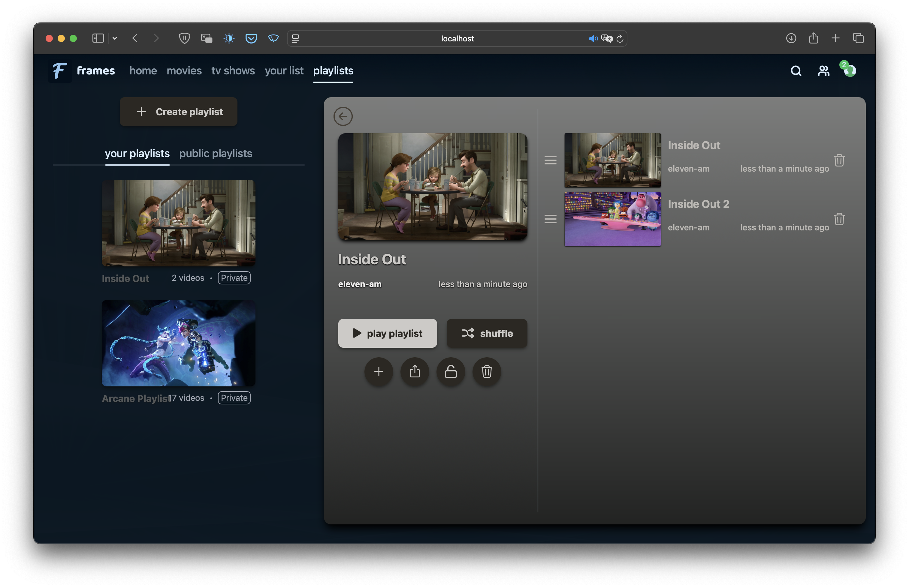Switch to public playlists tab
909x588 pixels.
pos(216,154)
